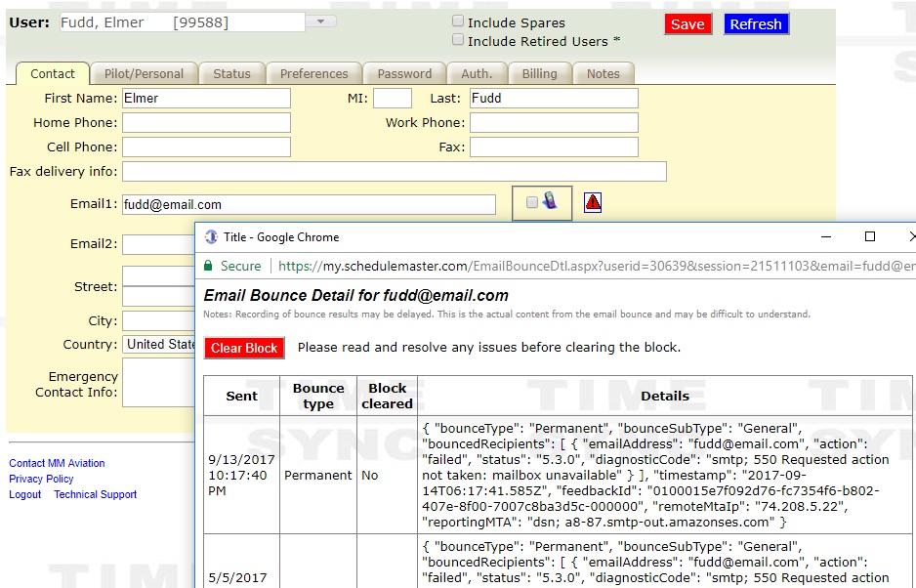Click the Email1 field with fudd@email.com
Screen dimensions: 916x588
[x=309, y=204]
